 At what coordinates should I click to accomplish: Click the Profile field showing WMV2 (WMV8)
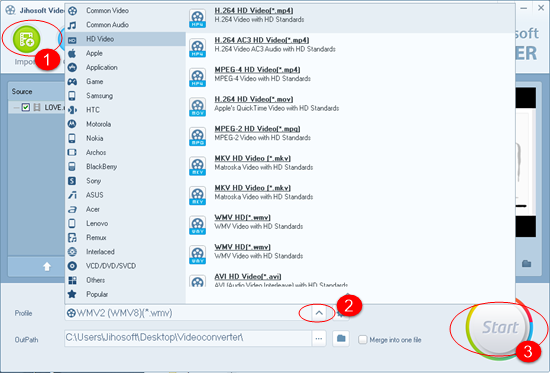[188, 313]
